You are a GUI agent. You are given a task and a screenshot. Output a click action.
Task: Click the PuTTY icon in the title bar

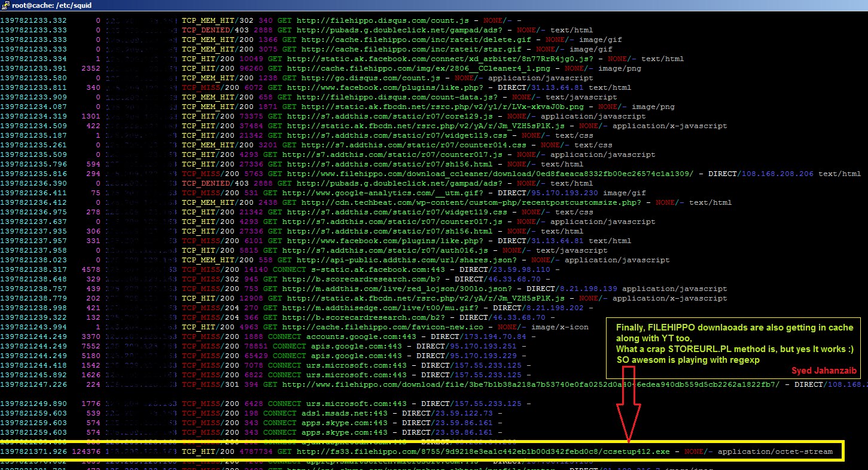(x=5, y=5)
